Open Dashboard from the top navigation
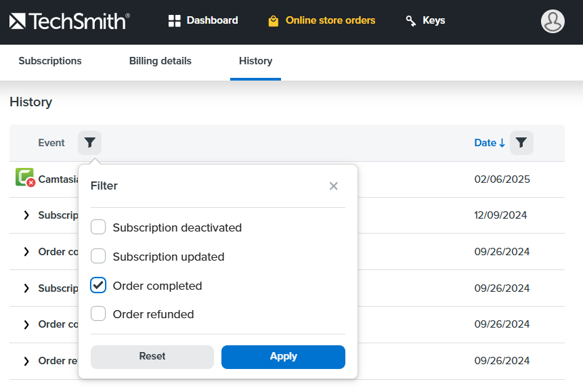583x392 pixels. [203, 20]
